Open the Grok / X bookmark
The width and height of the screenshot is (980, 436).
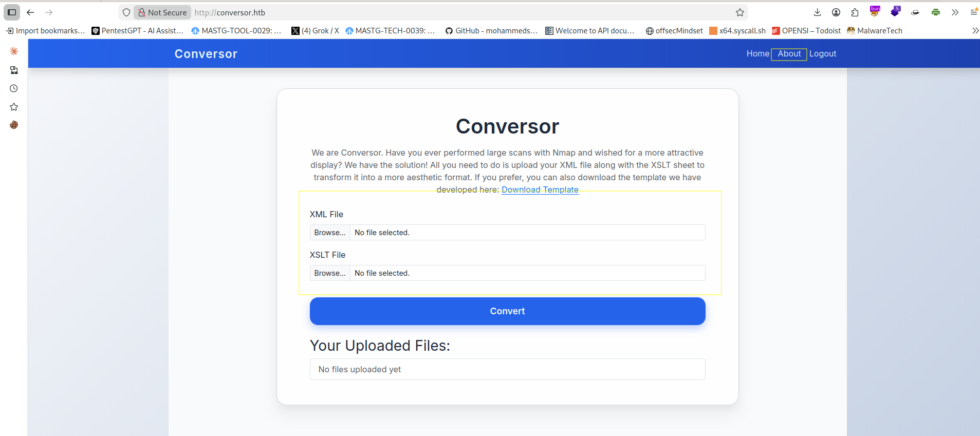315,31
